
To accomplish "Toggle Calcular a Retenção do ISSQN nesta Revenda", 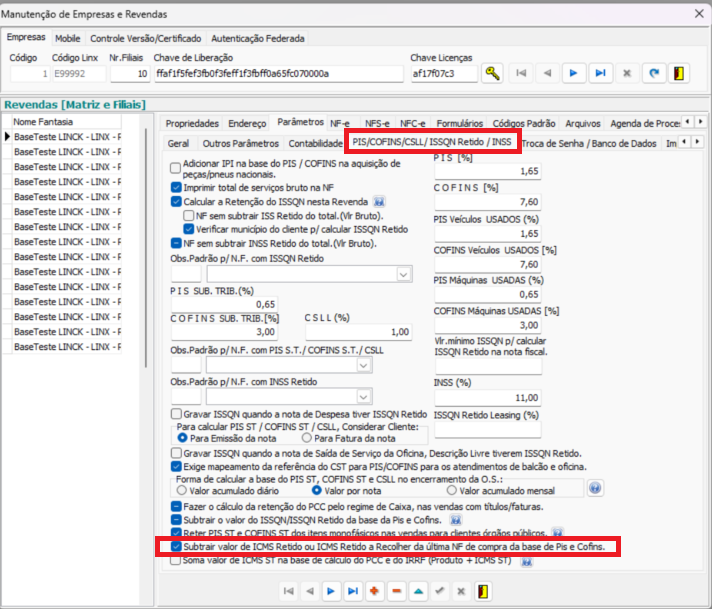I will [176, 202].
